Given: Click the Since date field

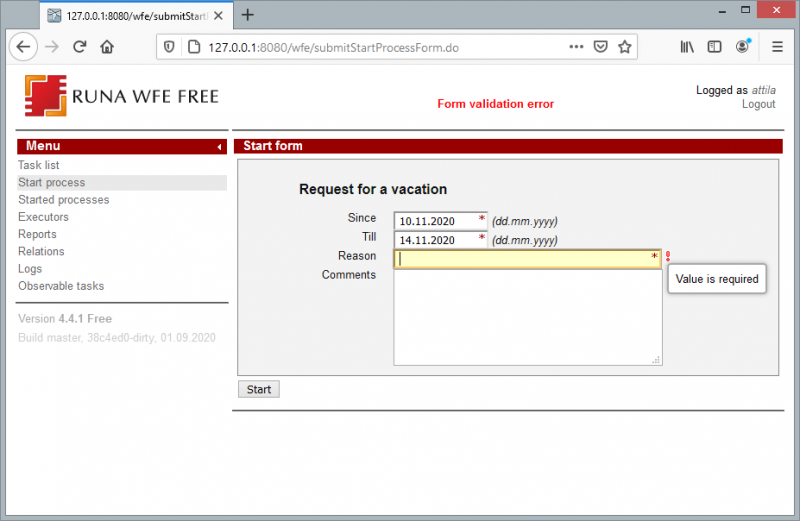Looking at the screenshot, I should (x=436, y=221).
